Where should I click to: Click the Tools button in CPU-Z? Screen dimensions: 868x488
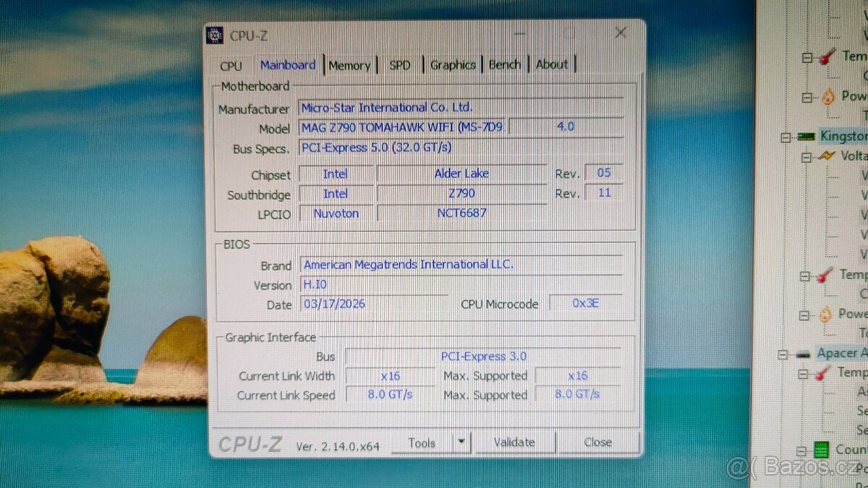(x=422, y=442)
